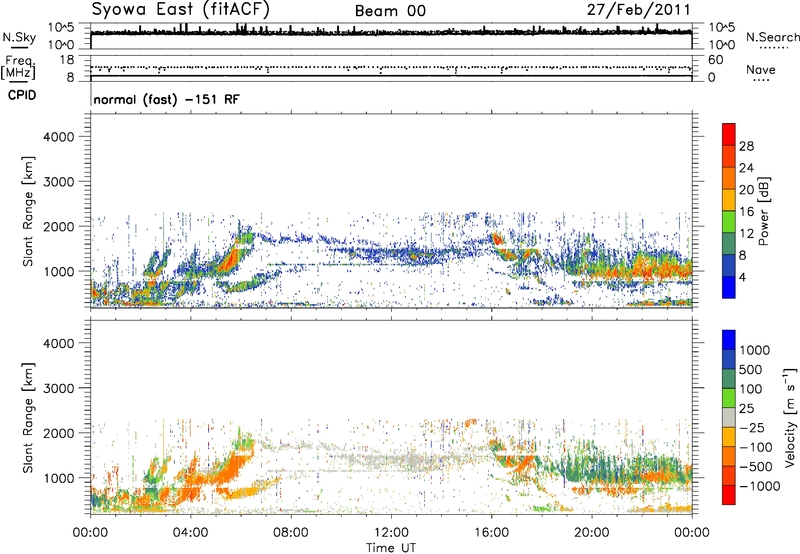Pick the light green segment of Power color bar
Image resolution: width=800 pixels, height=554 pixels.
[x=729, y=222]
